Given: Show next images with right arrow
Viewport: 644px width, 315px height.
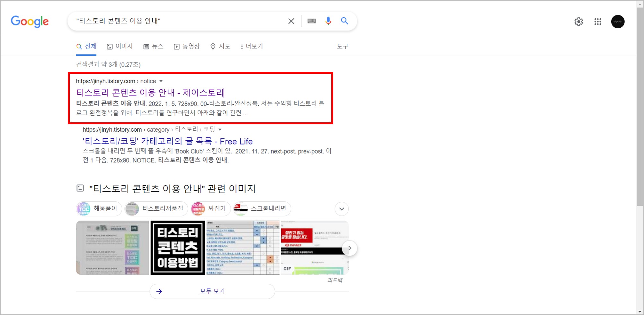Looking at the screenshot, I should click(350, 248).
